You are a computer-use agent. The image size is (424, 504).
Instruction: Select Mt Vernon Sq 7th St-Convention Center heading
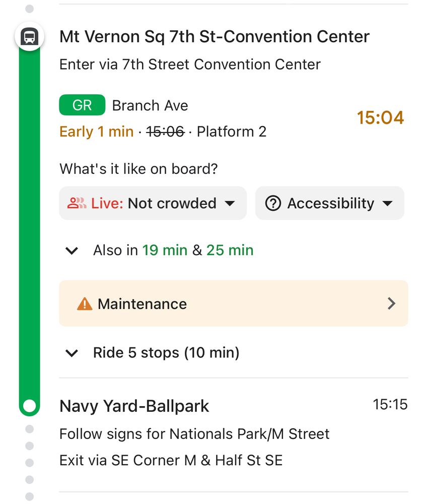215,36
